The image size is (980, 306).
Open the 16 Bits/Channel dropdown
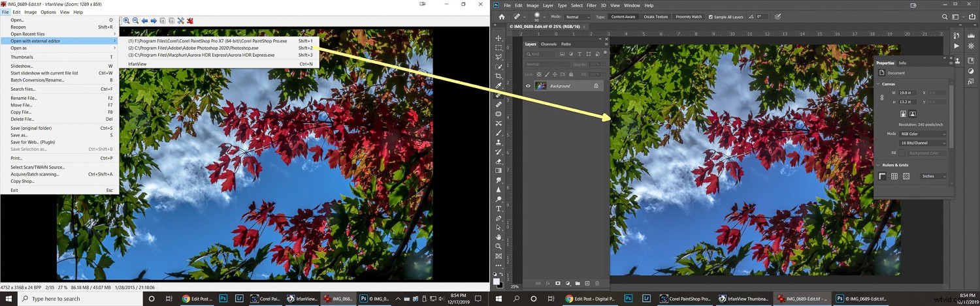[923, 143]
